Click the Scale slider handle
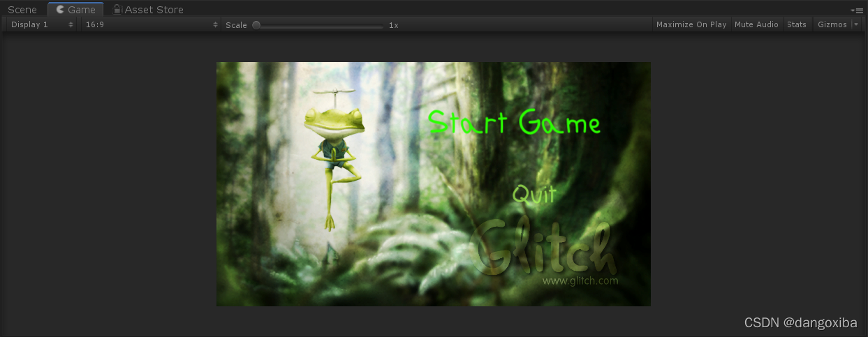The height and width of the screenshot is (337, 868). coord(256,25)
